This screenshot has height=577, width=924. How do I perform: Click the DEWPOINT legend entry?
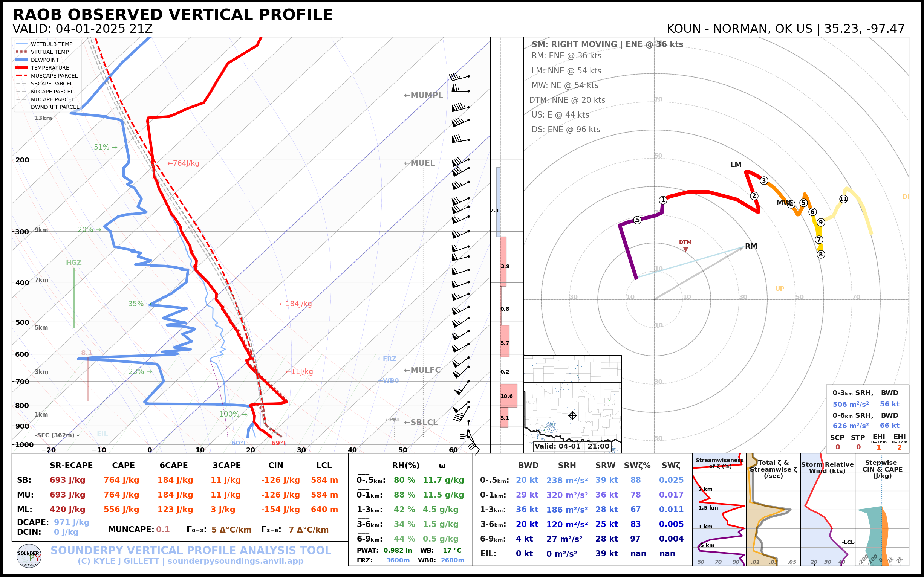45,60
